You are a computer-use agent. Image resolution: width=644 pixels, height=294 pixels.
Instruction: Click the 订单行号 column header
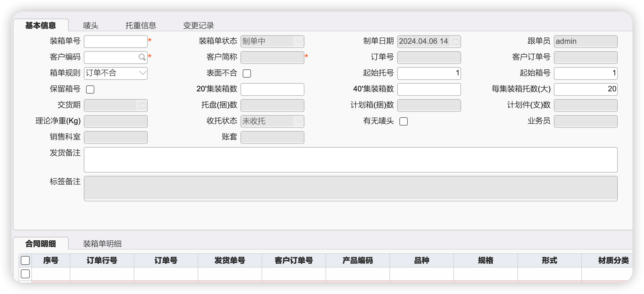102,260
